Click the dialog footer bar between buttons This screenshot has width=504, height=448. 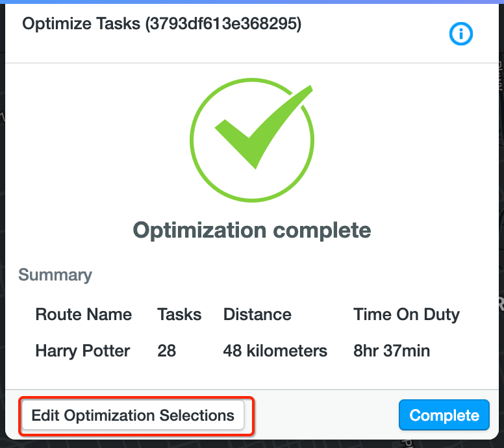tap(325, 416)
